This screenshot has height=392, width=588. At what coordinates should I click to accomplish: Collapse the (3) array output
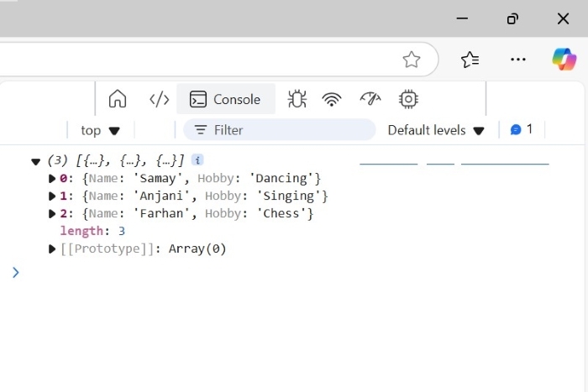[35, 162]
